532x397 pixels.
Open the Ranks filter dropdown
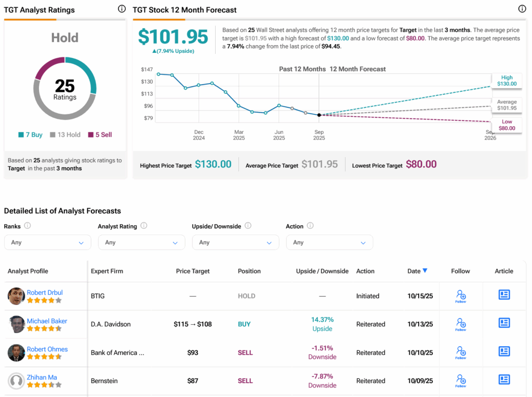click(x=47, y=242)
